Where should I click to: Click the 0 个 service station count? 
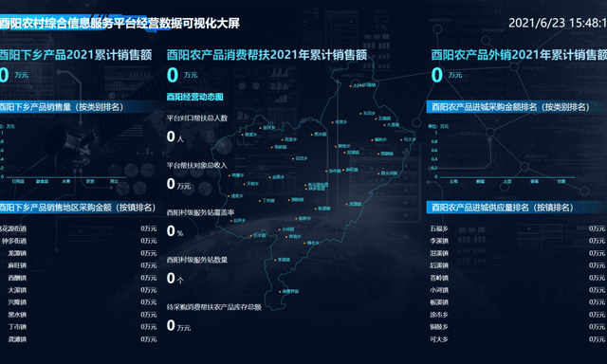click(x=175, y=278)
